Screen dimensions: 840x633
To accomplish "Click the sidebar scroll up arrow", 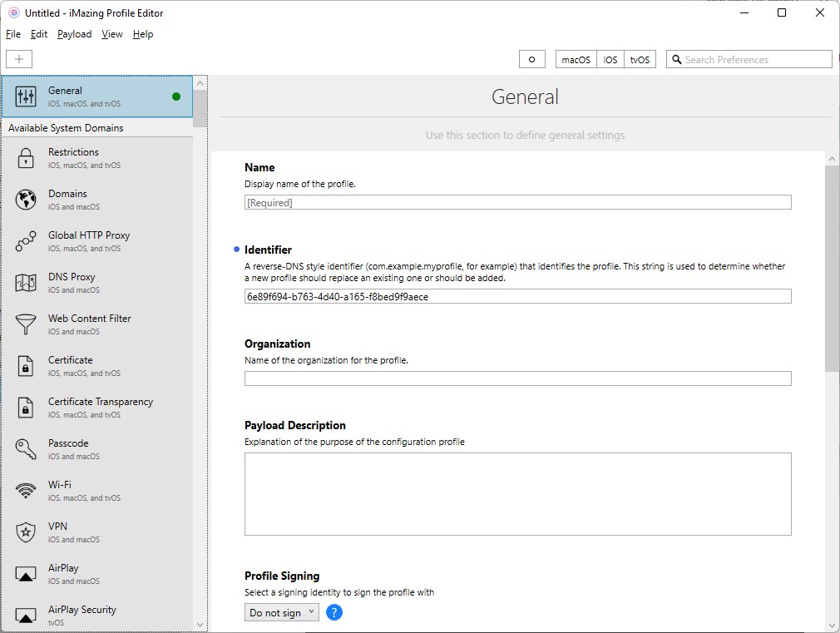I will point(200,83).
